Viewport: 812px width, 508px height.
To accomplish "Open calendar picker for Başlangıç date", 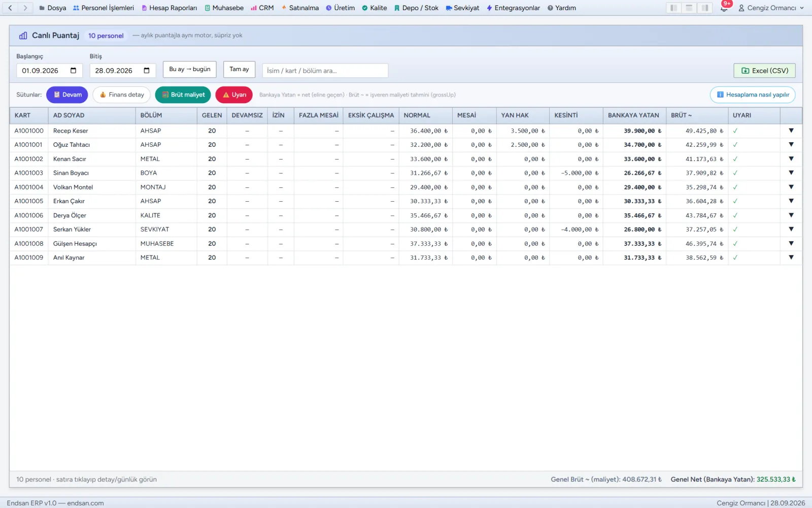I will [73, 71].
